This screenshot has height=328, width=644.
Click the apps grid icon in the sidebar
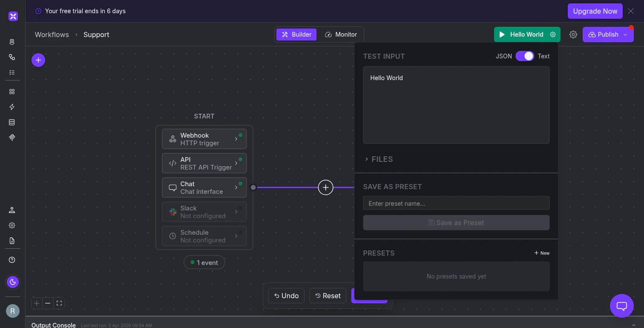(x=12, y=91)
